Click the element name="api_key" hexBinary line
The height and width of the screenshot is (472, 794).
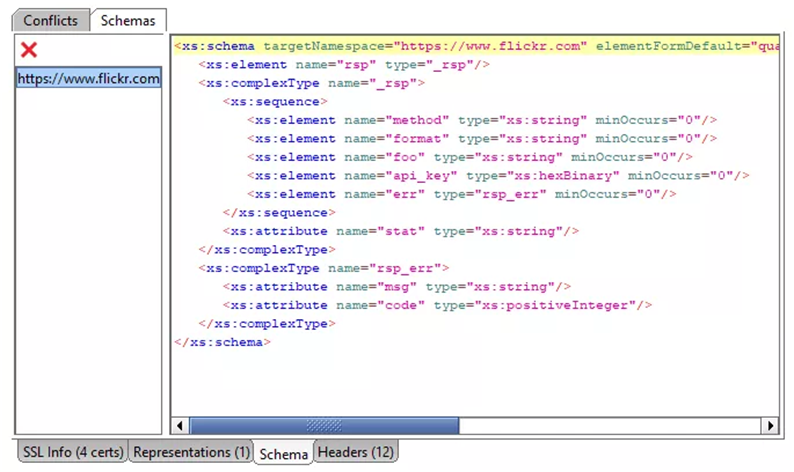pyautogui.click(x=498, y=176)
